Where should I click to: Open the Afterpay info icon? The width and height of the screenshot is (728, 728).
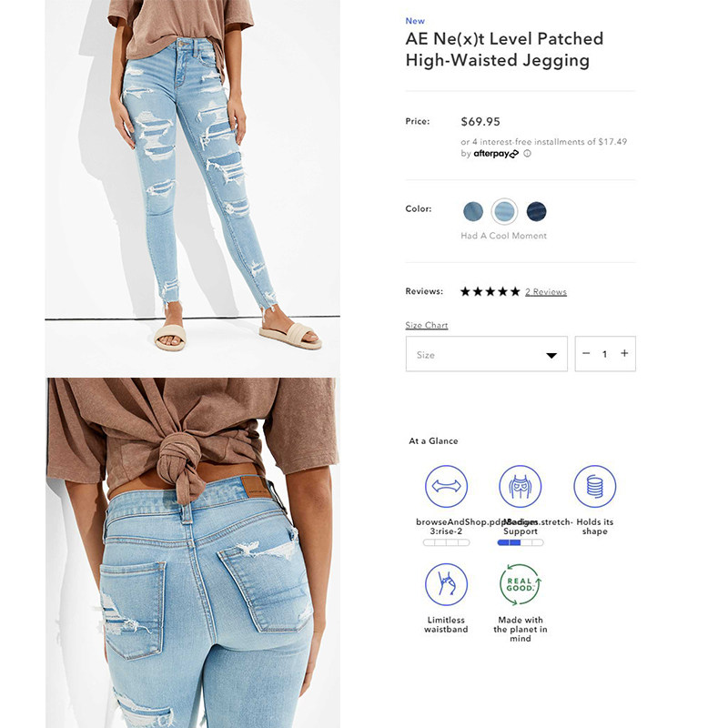(528, 154)
